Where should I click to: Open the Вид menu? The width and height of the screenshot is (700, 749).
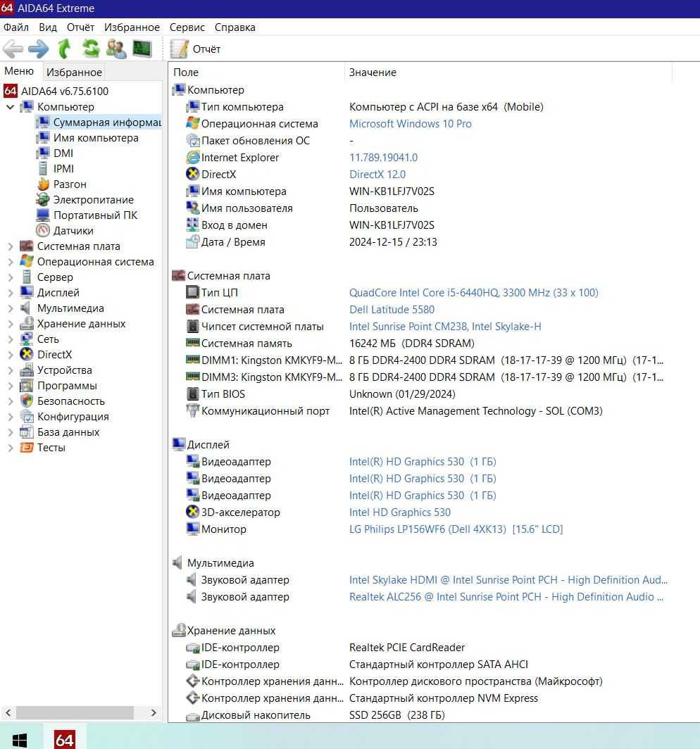point(48,27)
